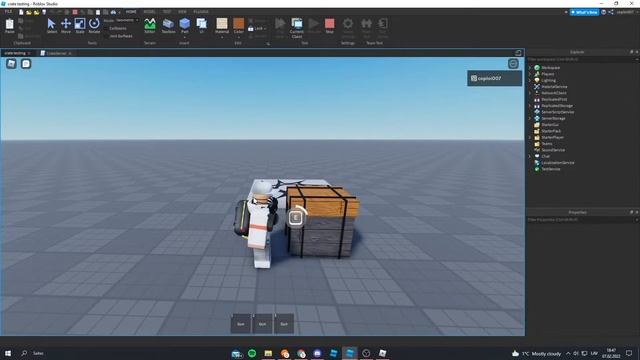Expand the ReplicatedStorage tree node

coord(530,106)
